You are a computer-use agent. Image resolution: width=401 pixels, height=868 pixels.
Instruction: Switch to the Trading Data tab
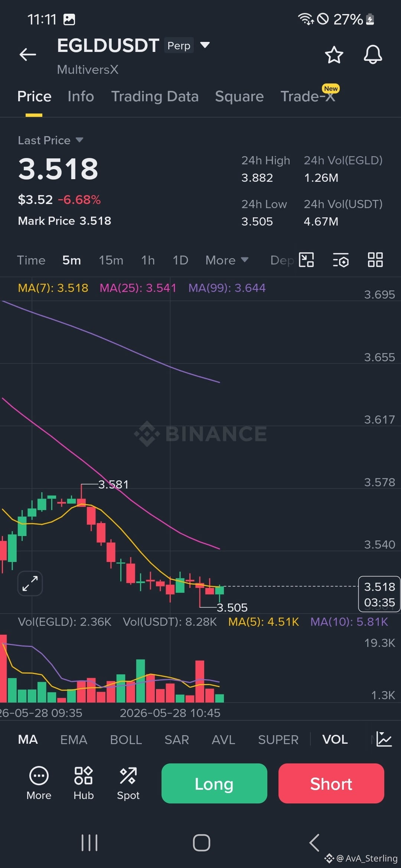click(155, 96)
